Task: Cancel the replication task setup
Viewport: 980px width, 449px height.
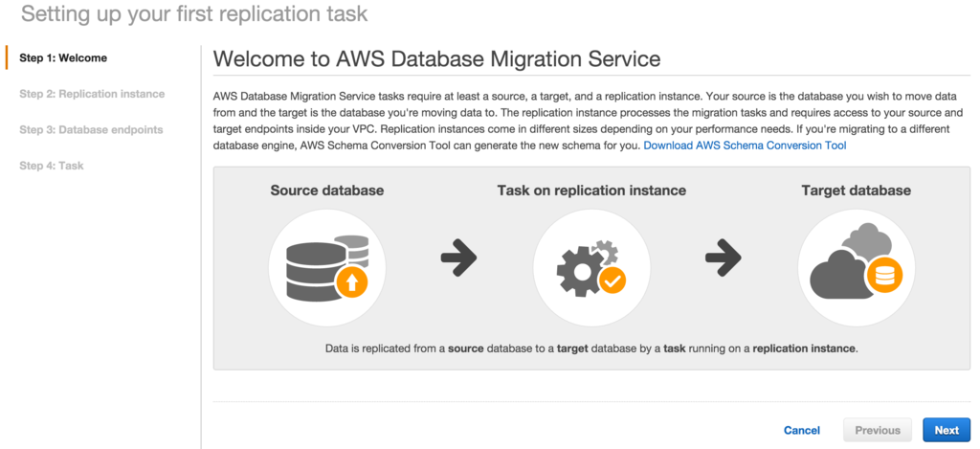Action: (802, 430)
